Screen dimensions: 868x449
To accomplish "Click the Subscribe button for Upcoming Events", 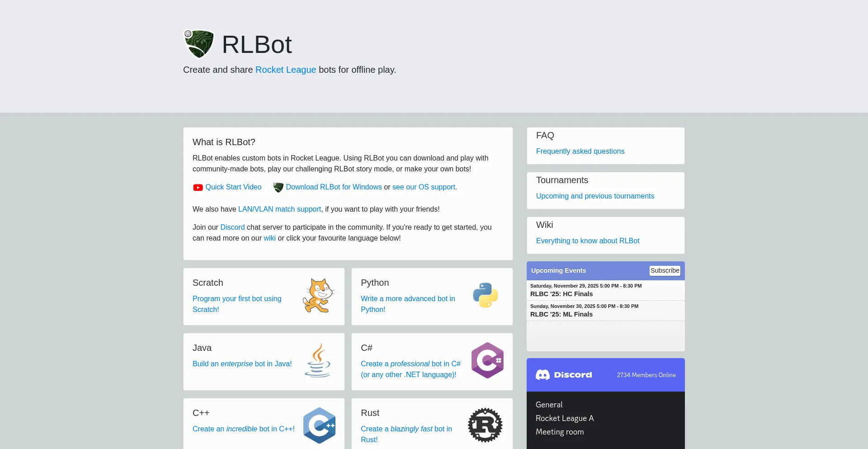I will (665, 270).
